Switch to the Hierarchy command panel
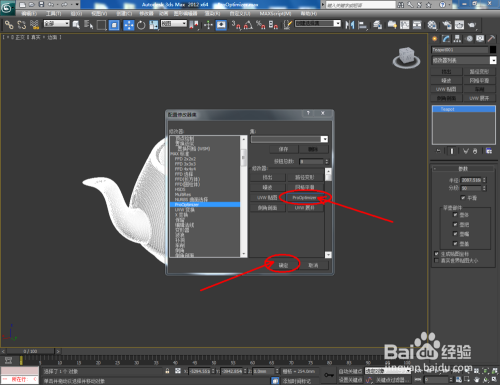This screenshot has height=385, width=500. (x=457, y=39)
